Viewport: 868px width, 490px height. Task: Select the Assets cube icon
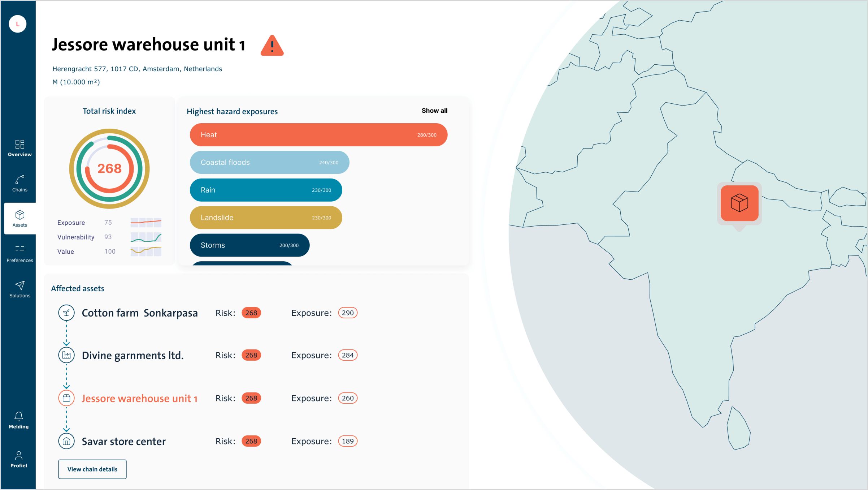pos(19,215)
